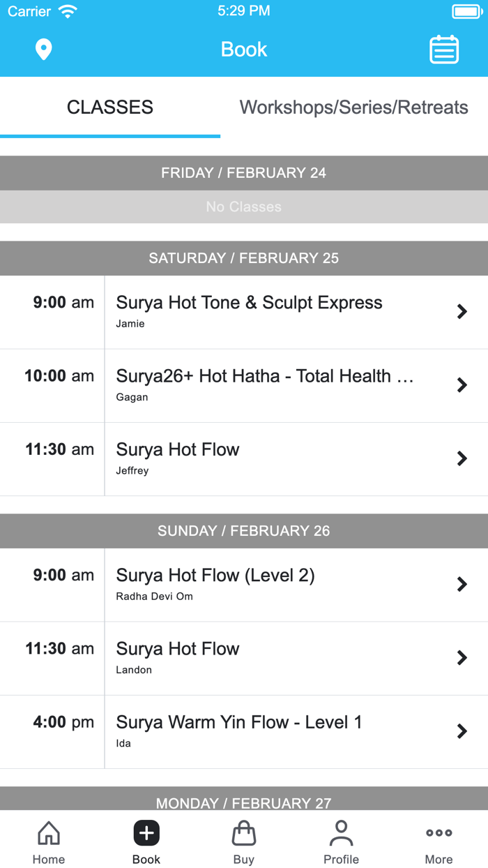This screenshot has width=488, height=868.
Task: Open the location picker icon
Action: [44, 49]
